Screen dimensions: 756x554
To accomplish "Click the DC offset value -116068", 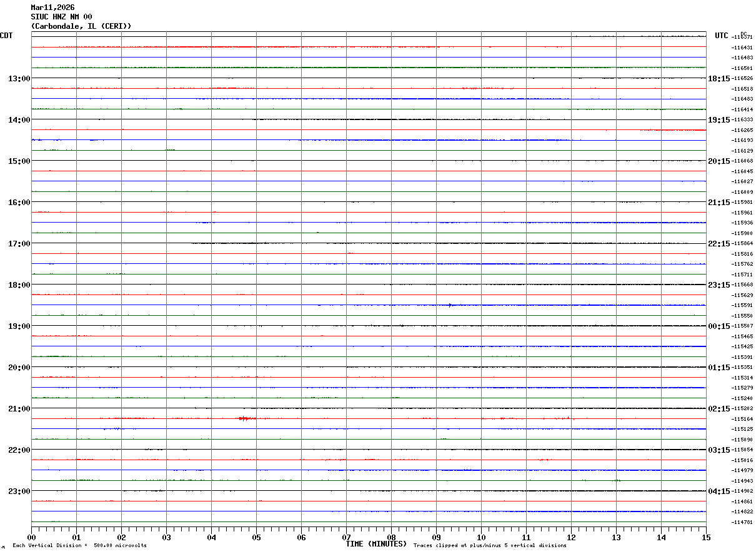I will pyautogui.click(x=742, y=161).
